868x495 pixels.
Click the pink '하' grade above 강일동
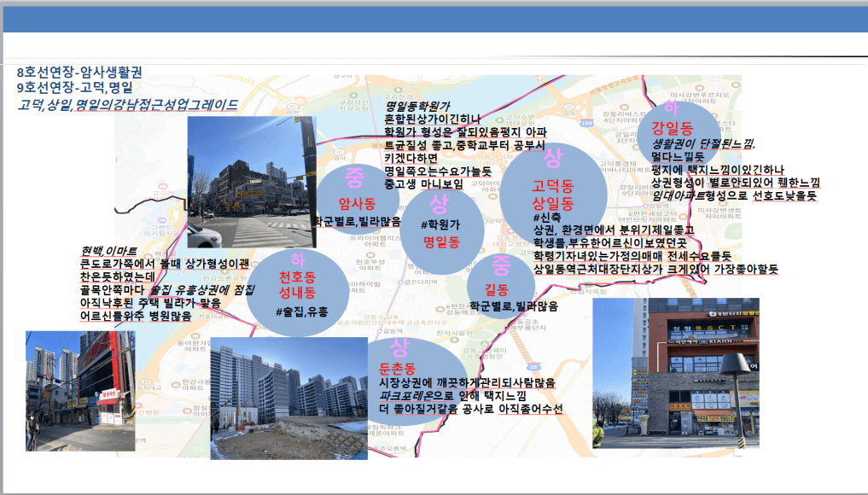pos(670,107)
